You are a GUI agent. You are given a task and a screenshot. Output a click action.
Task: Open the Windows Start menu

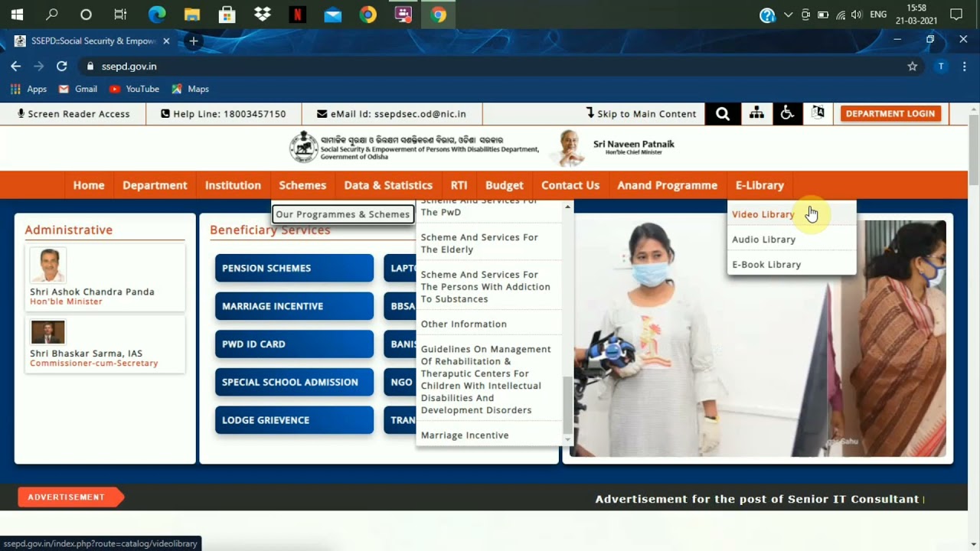pyautogui.click(x=17, y=15)
